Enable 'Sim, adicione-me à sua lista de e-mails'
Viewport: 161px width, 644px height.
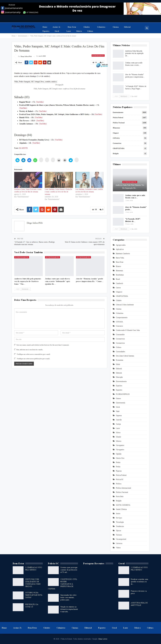(x=15, y=350)
